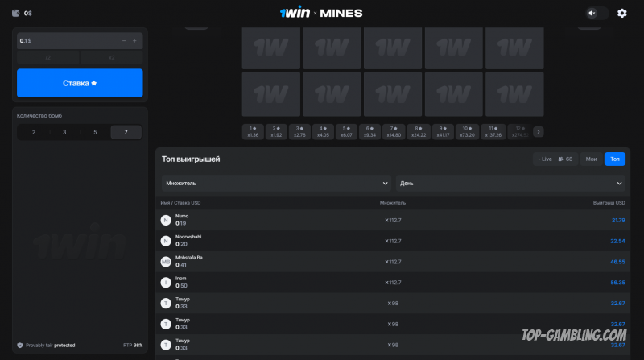Reveal the fourth tile in the bottom row

pos(453,94)
